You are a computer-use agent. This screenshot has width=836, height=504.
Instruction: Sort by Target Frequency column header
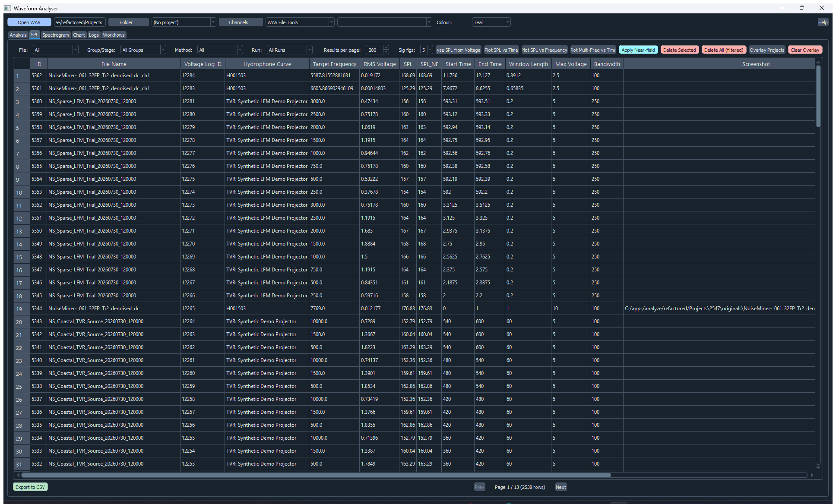click(x=334, y=64)
